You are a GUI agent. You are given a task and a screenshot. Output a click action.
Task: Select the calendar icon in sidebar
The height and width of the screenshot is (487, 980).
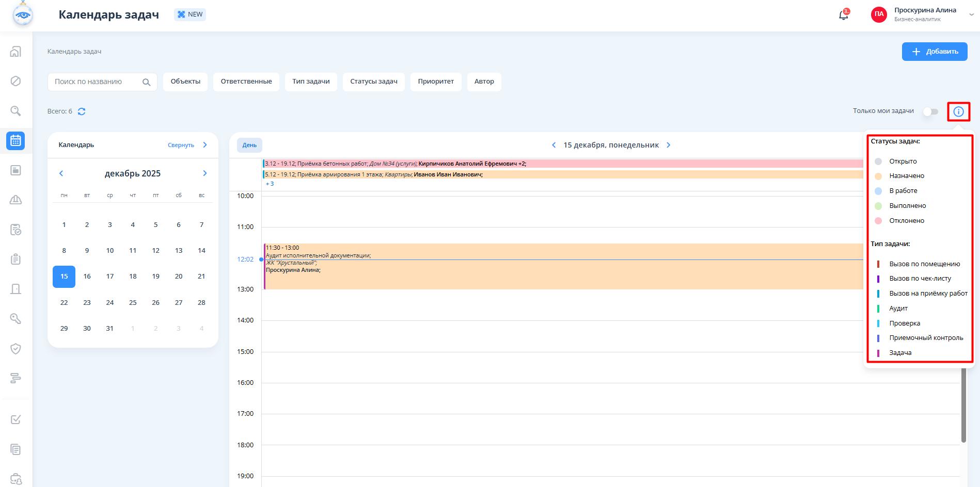click(16, 140)
